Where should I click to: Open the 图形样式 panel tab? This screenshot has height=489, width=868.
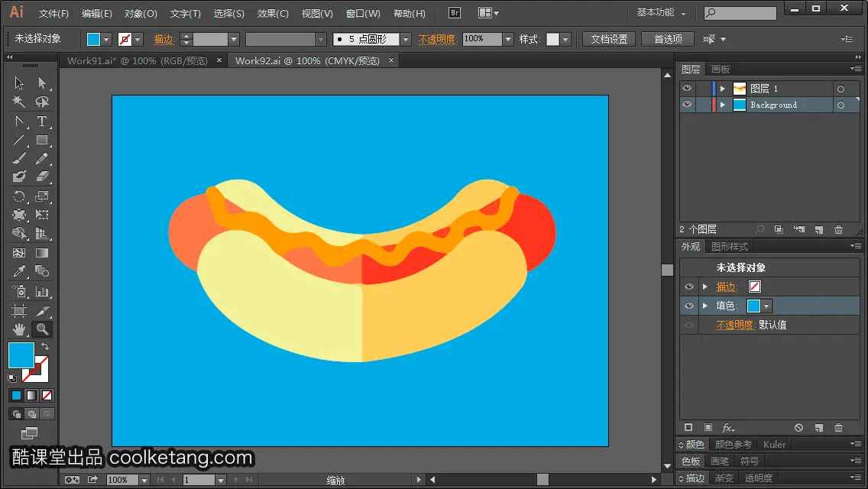(730, 247)
